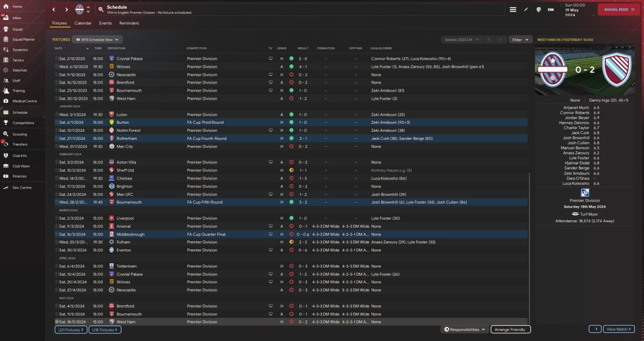
Task: Open the Dynamics section
Action: [20, 50]
